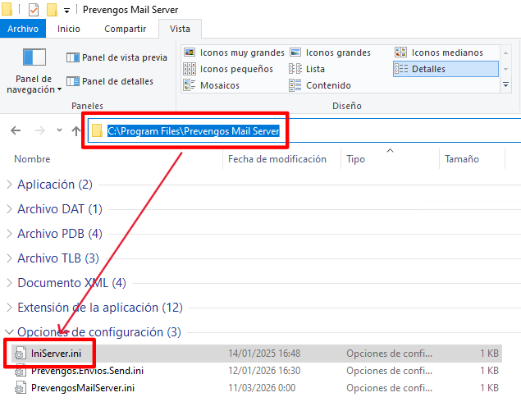Open the Archivo menu tab
Image resolution: width=521 pixels, height=420 pixels.
(x=22, y=29)
